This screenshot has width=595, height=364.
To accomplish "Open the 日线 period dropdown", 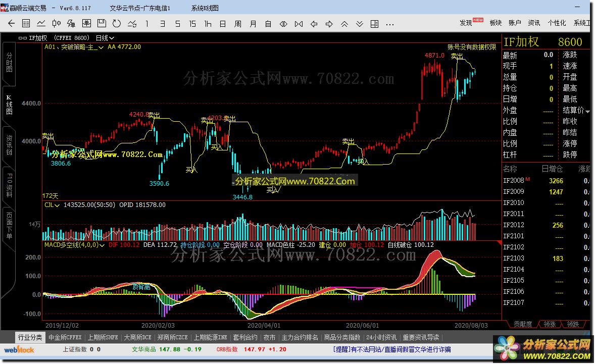I will pyautogui.click(x=105, y=37).
